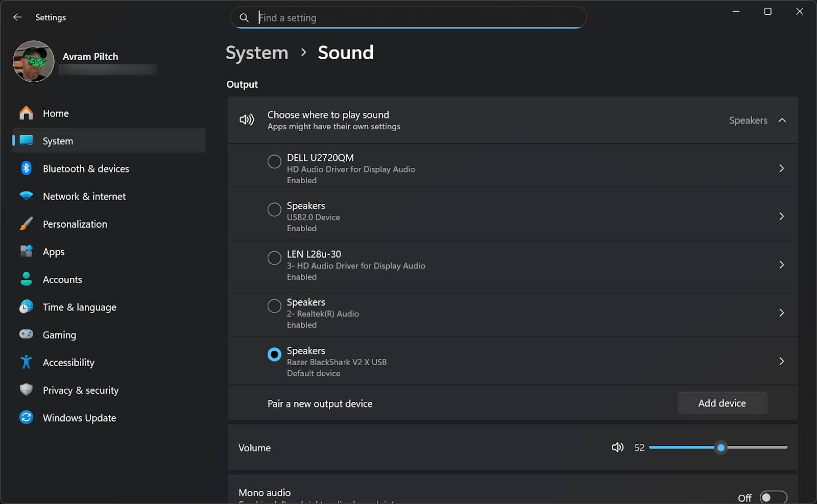Select Realtek(R) Audio Speakers radio button
817x504 pixels.
274,306
